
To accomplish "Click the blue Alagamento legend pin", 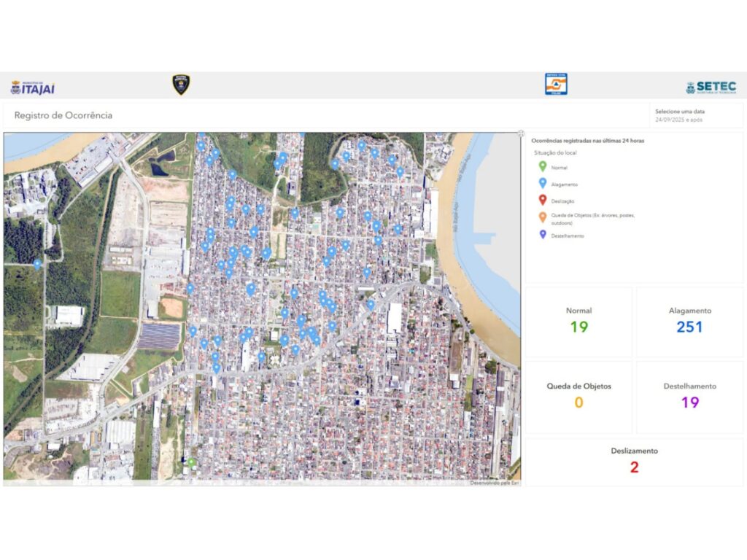I will pyautogui.click(x=541, y=184).
